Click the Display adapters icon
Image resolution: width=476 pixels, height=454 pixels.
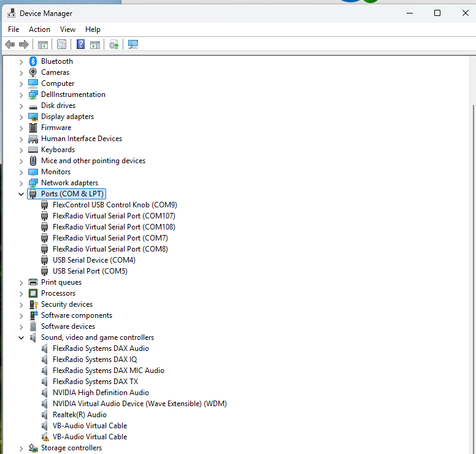33,117
